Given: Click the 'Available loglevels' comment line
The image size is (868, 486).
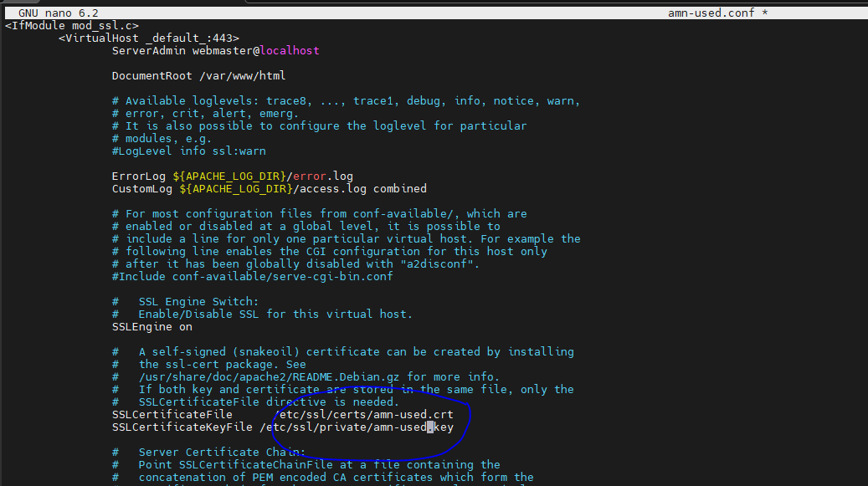Looking at the screenshot, I should tap(346, 100).
